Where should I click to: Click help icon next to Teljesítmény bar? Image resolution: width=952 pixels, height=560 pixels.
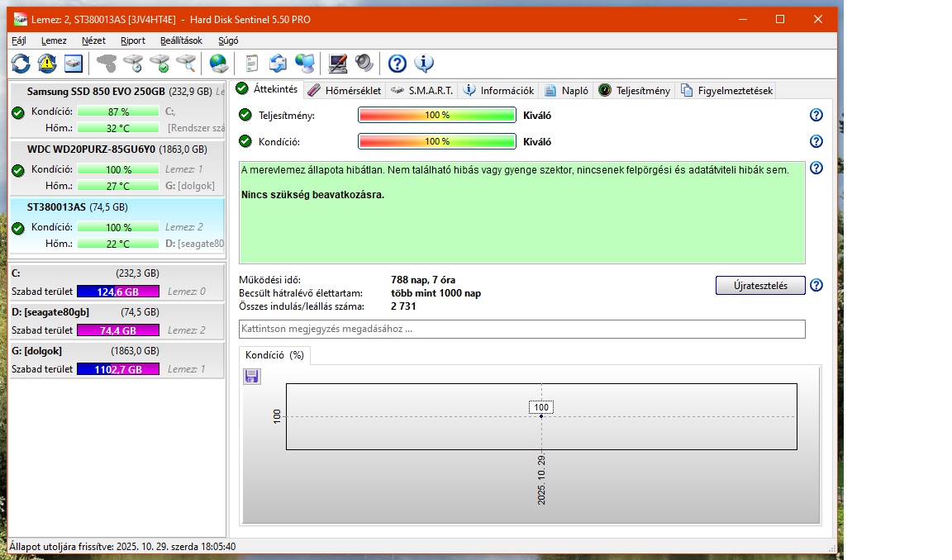[816, 116]
